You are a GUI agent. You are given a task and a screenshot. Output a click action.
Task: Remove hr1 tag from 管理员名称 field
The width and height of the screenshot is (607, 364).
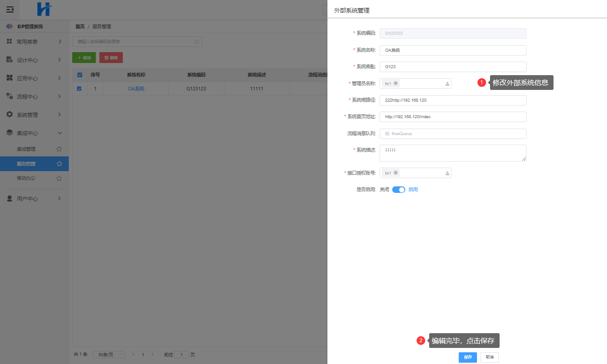point(396,83)
